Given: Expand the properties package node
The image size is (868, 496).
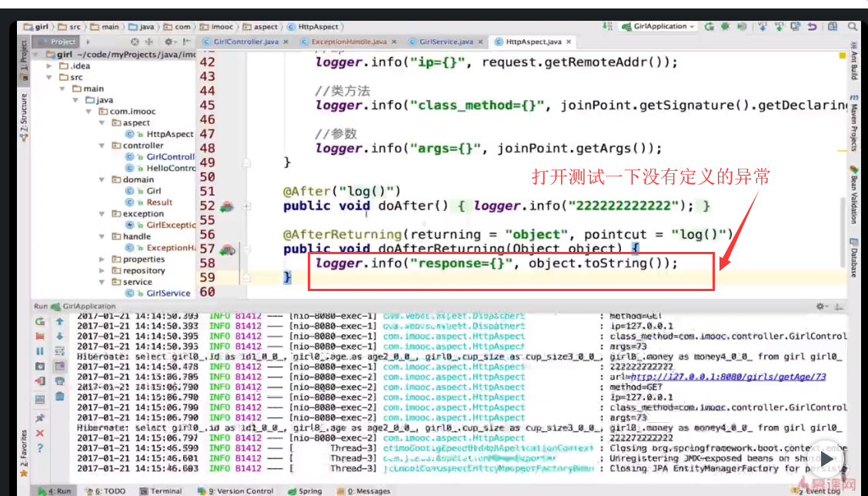Looking at the screenshot, I should 102,260.
